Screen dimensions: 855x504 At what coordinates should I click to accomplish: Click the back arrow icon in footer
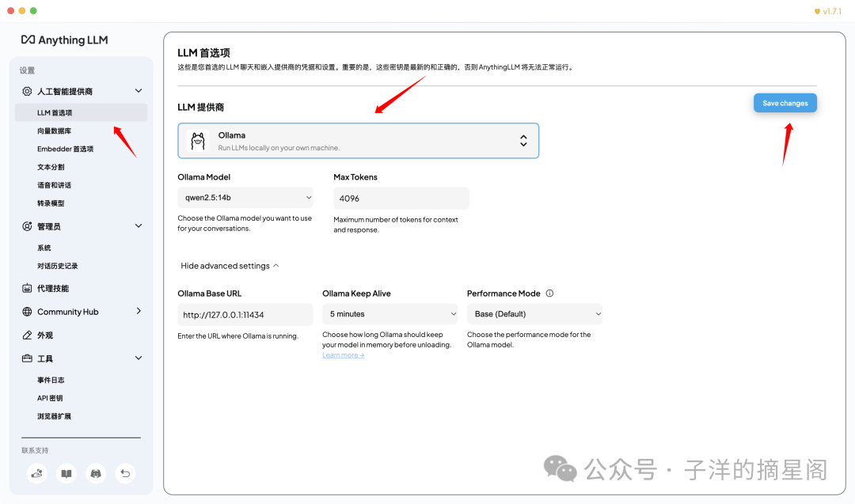[125, 473]
